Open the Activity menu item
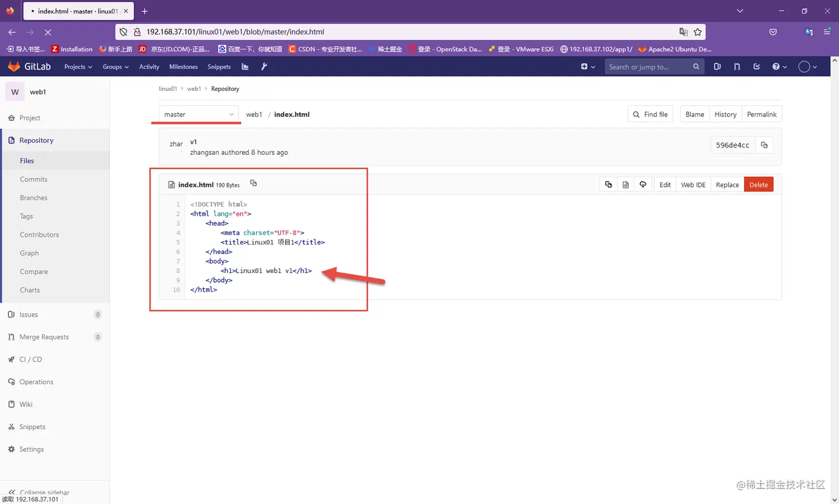This screenshot has width=839, height=504. 149,67
